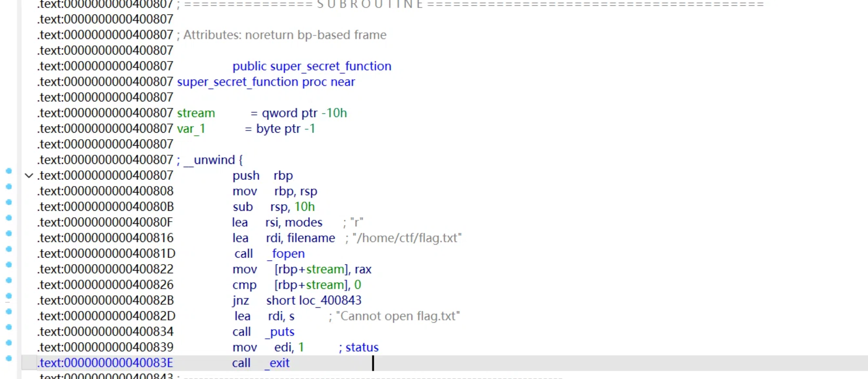Toggle breakpoint dot at cmp [rbp+stream], 0
The height and width of the screenshot is (379, 868).
point(9,280)
